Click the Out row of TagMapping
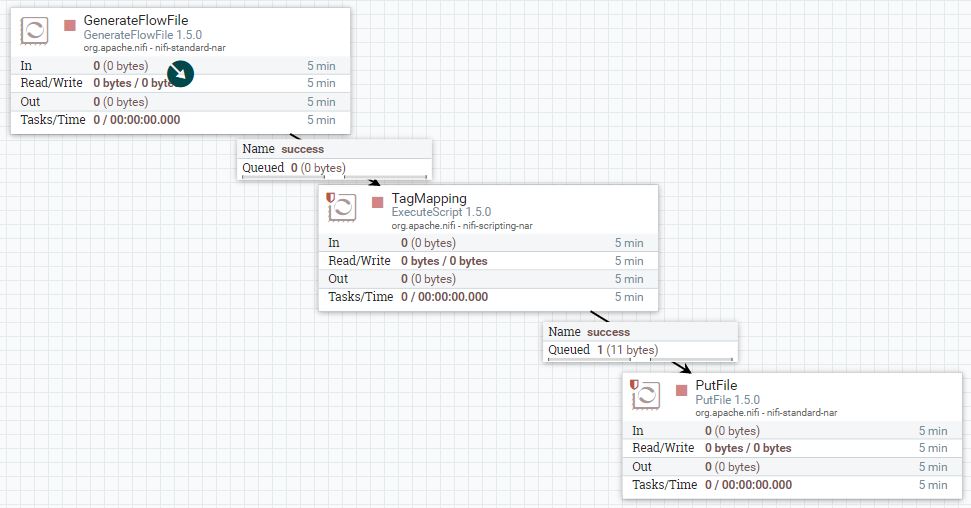This screenshot has width=971, height=508. (488, 279)
